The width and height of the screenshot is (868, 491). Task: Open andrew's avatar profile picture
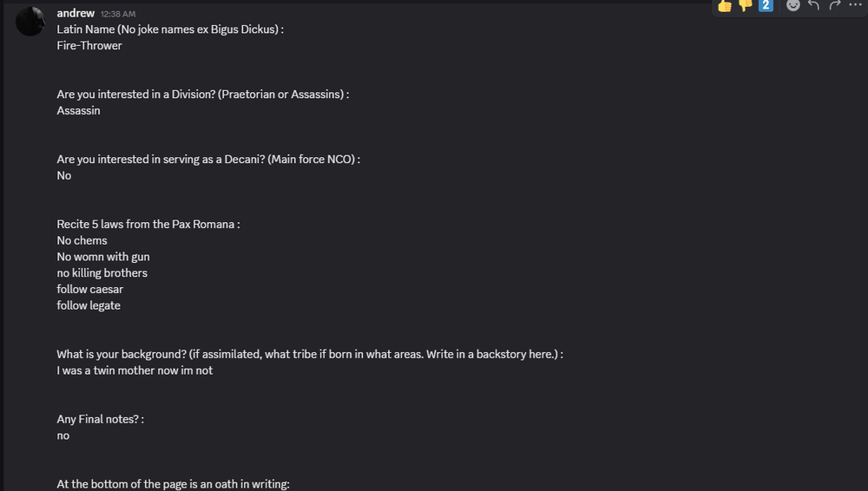(x=30, y=22)
